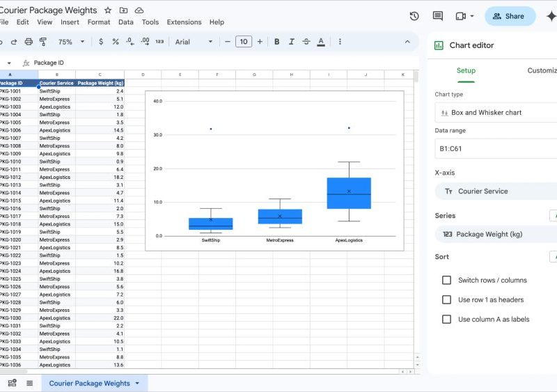Collapse the toolbar with the chevron

407,42
